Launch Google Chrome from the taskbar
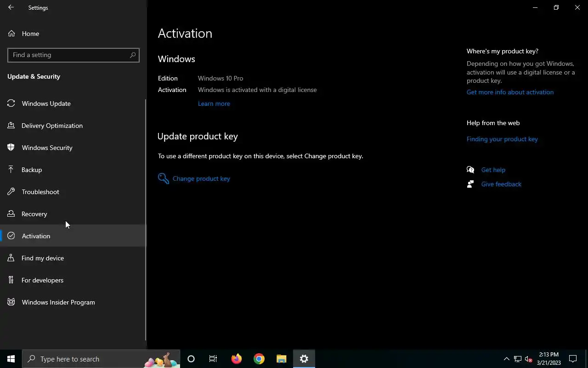 pos(259,359)
